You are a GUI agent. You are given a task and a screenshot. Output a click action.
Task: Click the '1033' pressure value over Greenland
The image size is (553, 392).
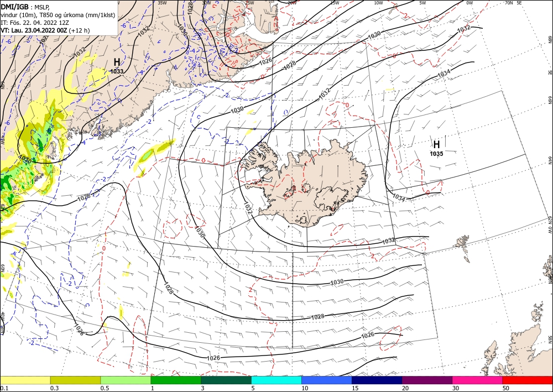click(x=117, y=71)
